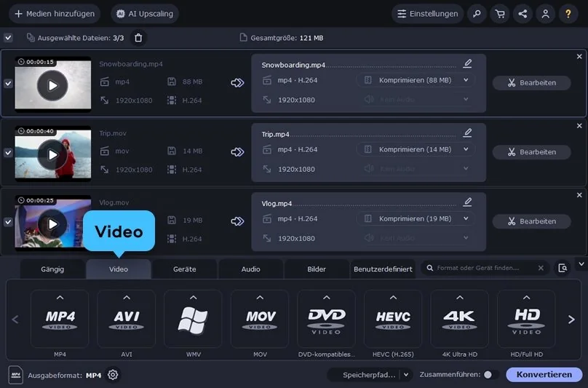Select the AVI video format icon
The width and height of the screenshot is (588, 388).
click(x=127, y=319)
